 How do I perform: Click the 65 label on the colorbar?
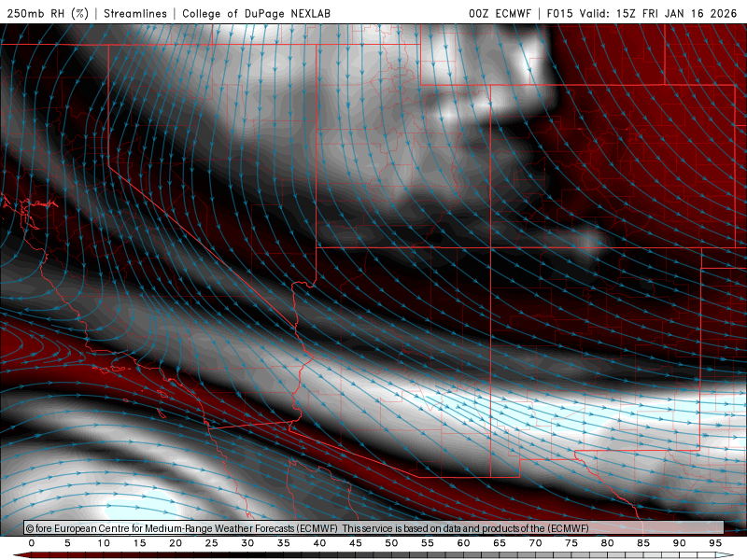[500, 543]
